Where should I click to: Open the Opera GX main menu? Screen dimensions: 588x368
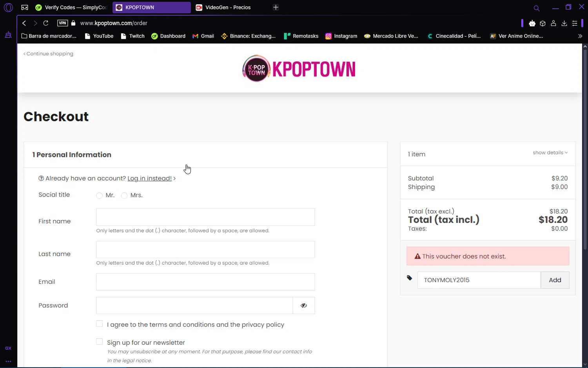pyautogui.click(x=8, y=7)
